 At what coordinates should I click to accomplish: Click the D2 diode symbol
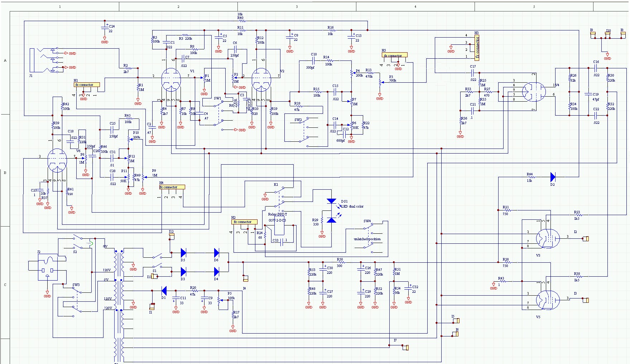[553, 177]
